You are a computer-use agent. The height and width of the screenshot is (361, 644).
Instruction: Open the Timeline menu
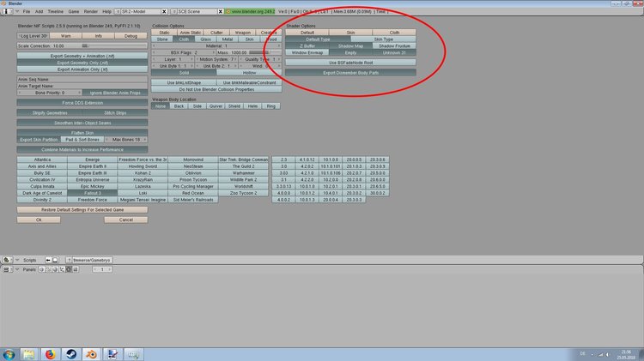[x=56, y=11]
